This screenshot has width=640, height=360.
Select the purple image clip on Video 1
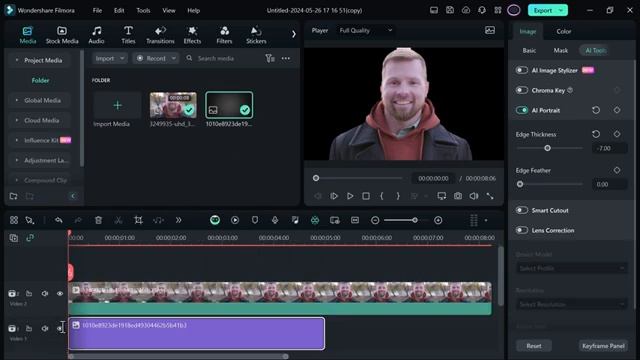(x=197, y=333)
